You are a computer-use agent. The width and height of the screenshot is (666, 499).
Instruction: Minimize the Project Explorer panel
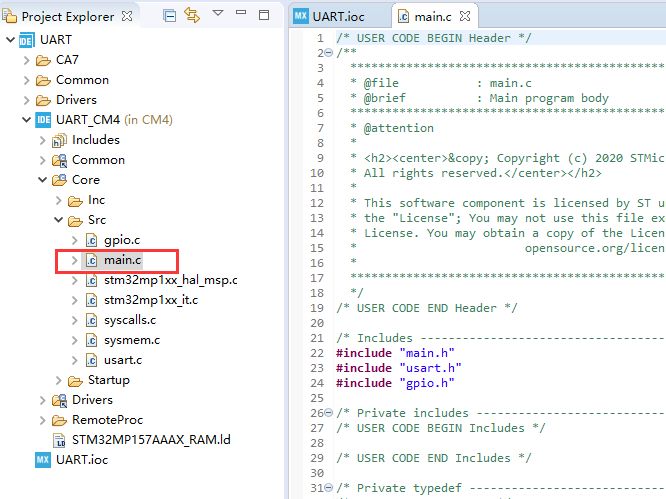[241, 13]
